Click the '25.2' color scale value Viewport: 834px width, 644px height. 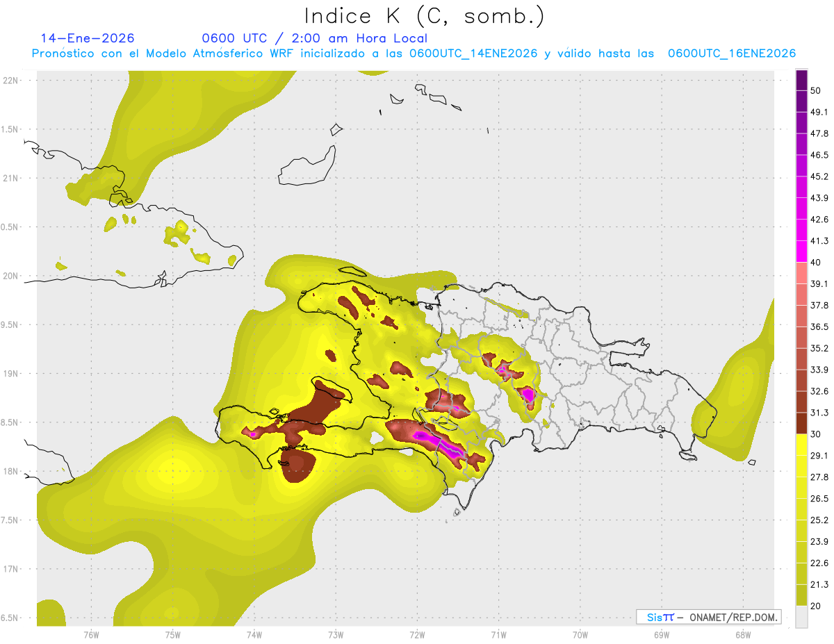[x=819, y=520]
